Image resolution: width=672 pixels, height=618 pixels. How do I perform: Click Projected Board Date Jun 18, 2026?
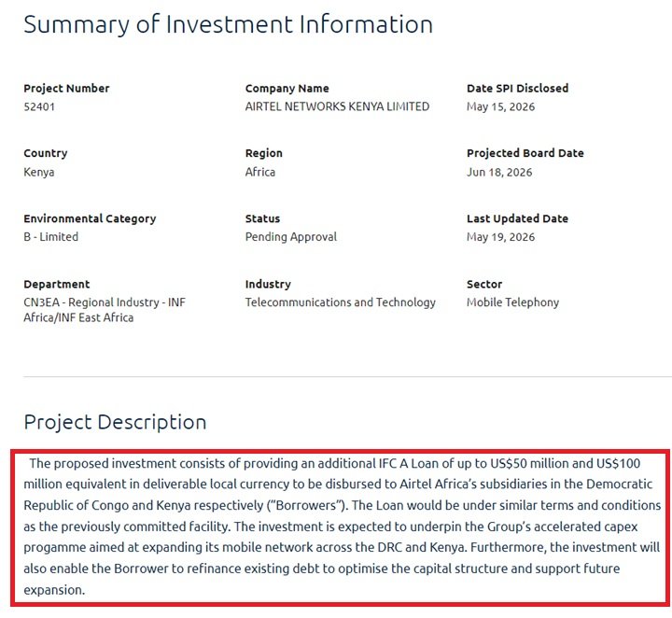point(499,173)
